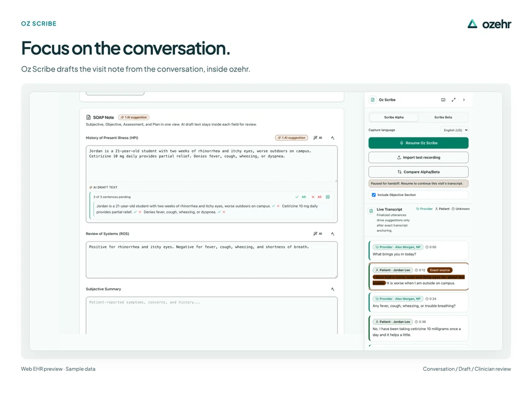Click the 'Paused for handoff' status banner
This screenshot has height=399, width=532.
(x=418, y=183)
